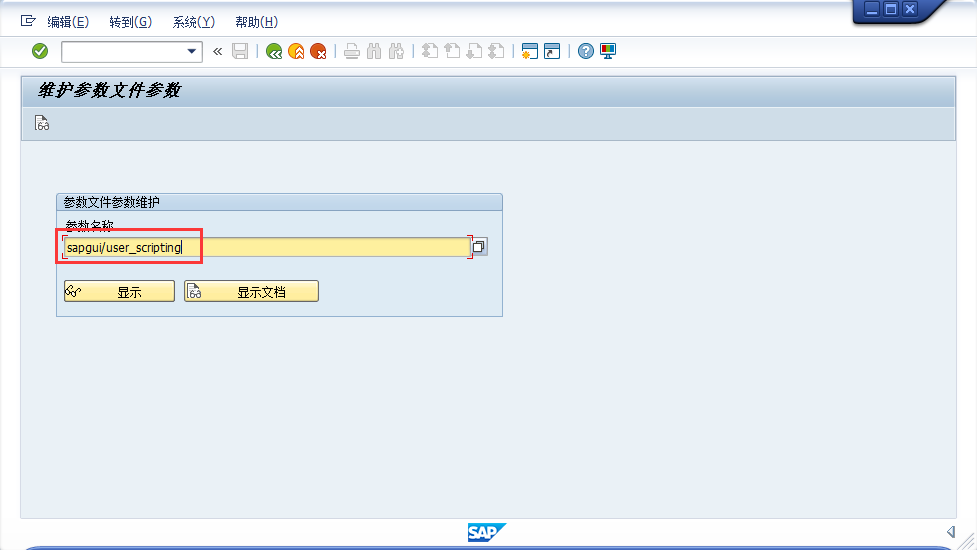This screenshot has width=977, height=550.
Task: Click the sapgui/user_scripting parameter name field
Action: coord(266,247)
